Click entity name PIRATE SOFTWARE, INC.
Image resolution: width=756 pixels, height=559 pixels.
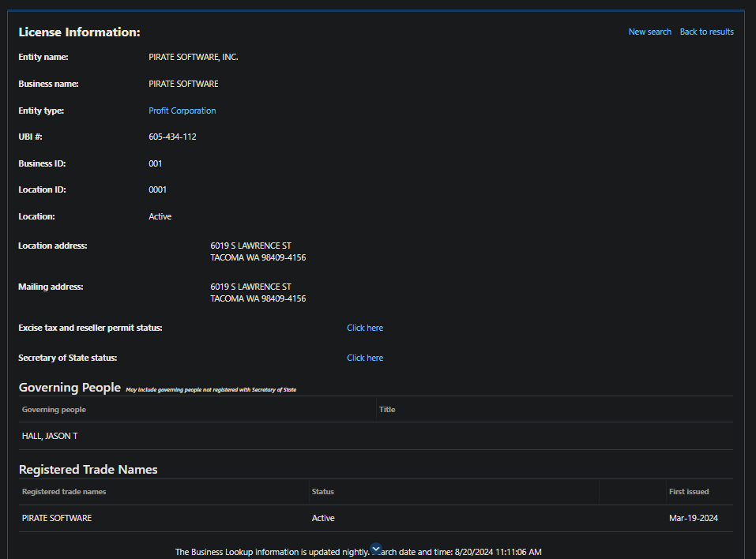pos(194,57)
